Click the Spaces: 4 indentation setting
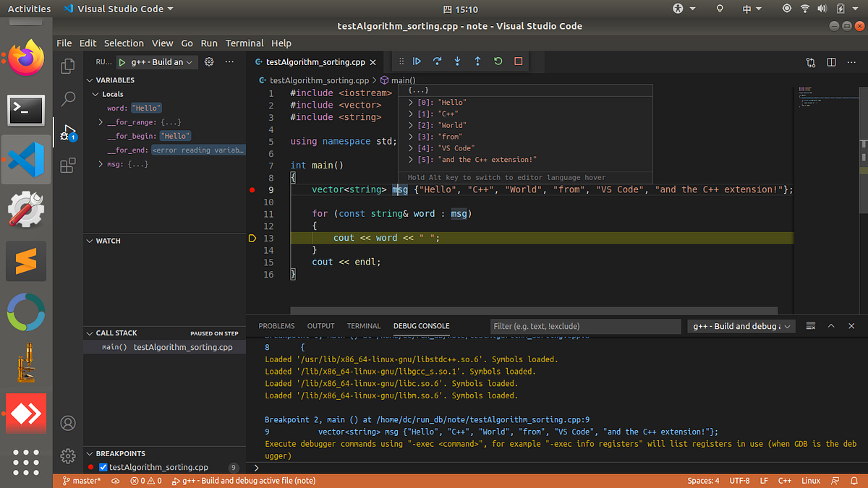Viewport: 868px width, 488px height. (x=703, y=481)
